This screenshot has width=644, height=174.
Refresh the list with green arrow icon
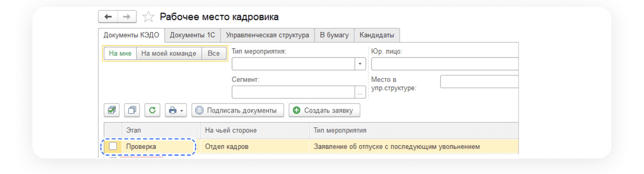(152, 110)
